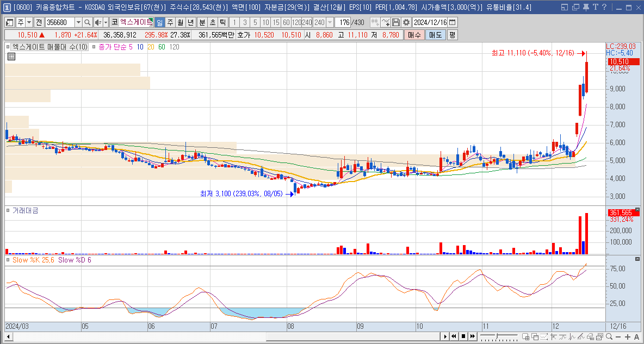644x344 pixels.
Task: Click the speaker sound alert icon
Action: (x=98, y=22)
